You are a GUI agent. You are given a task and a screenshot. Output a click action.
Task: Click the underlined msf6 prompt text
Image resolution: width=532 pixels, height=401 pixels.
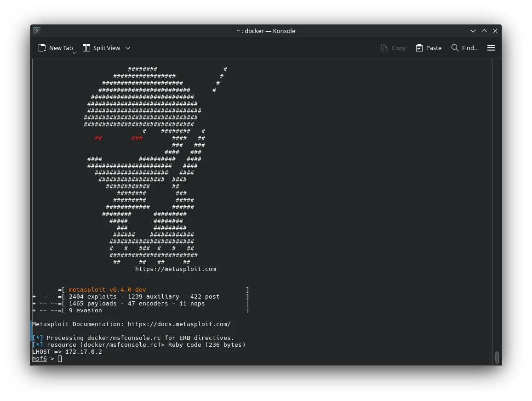[40, 359]
